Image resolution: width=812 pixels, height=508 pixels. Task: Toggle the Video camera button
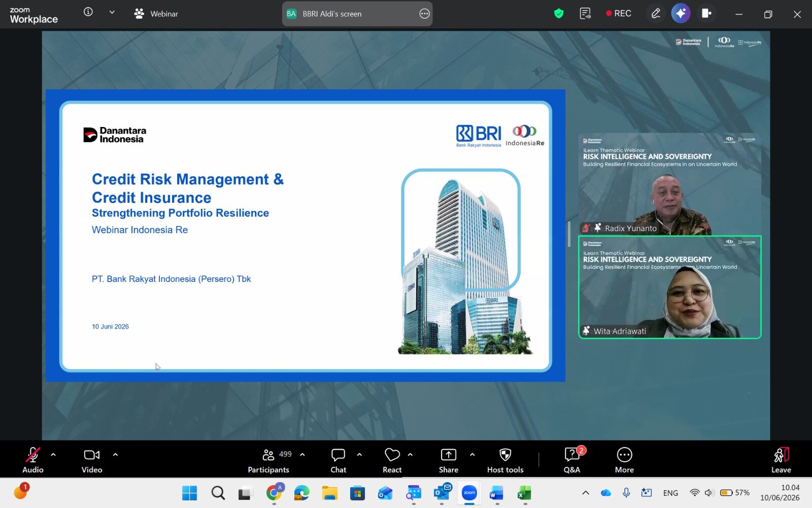92,460
